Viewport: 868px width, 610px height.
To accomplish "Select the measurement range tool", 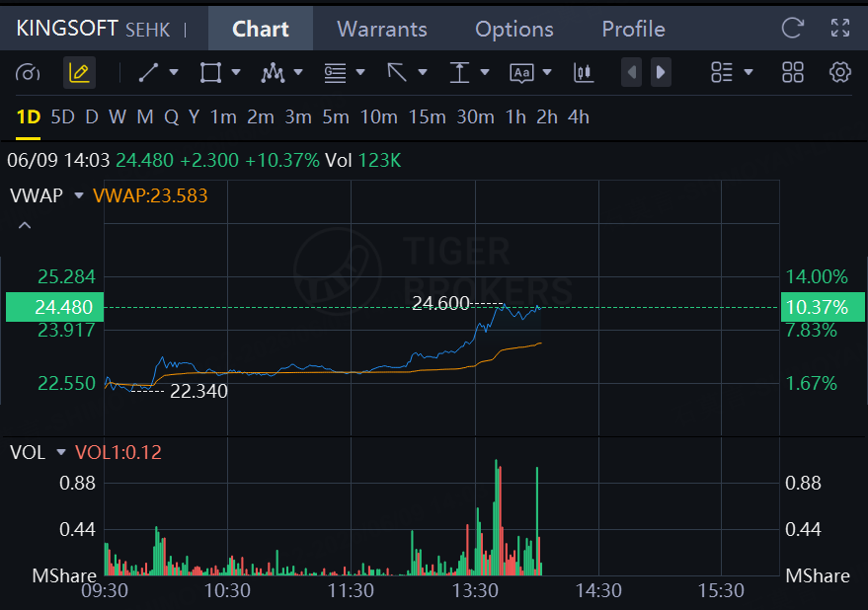I will (x=459, y=72).
